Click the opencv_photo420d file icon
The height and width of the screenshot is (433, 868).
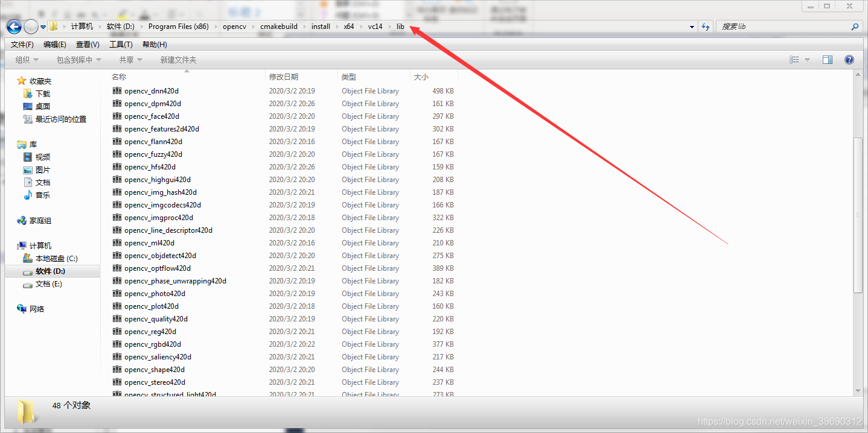coord(117,293)
